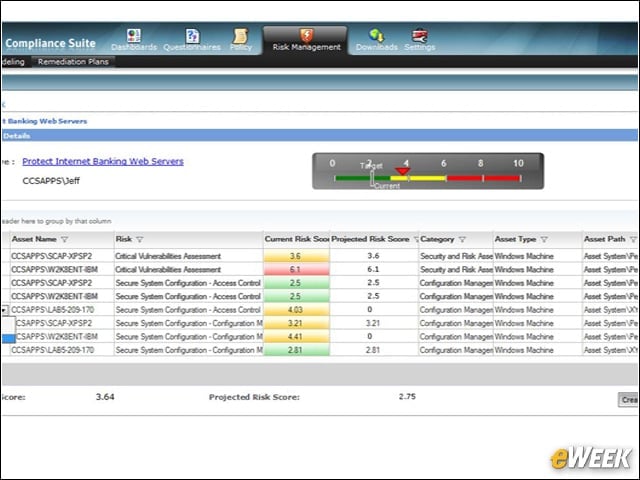Select the red 6.1 current risk score cell

click(296, 269)
